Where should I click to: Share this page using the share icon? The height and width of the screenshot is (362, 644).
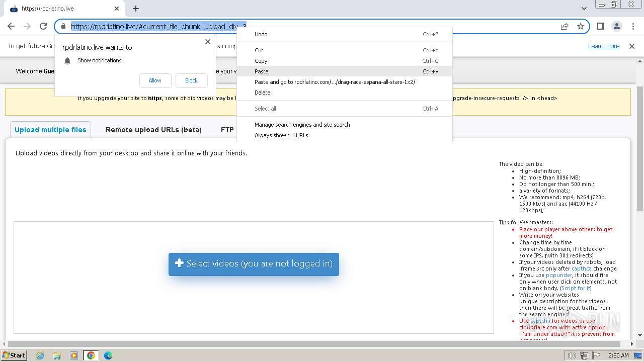(x=565, y=26)
